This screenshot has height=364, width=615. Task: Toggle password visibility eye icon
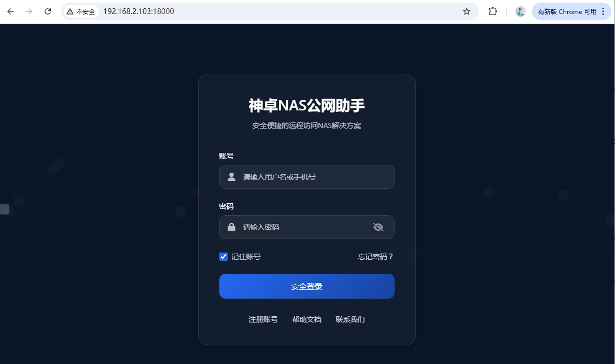tap(378, 227)
